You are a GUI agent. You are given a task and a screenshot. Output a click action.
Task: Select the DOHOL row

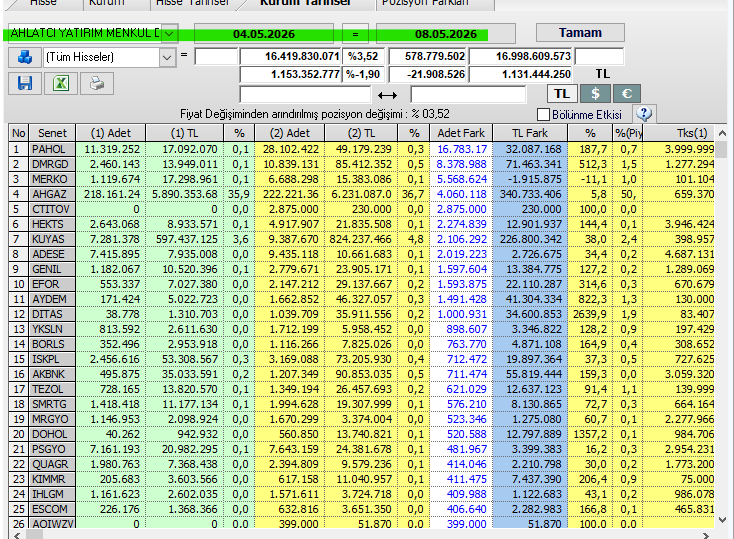[361, 434]
